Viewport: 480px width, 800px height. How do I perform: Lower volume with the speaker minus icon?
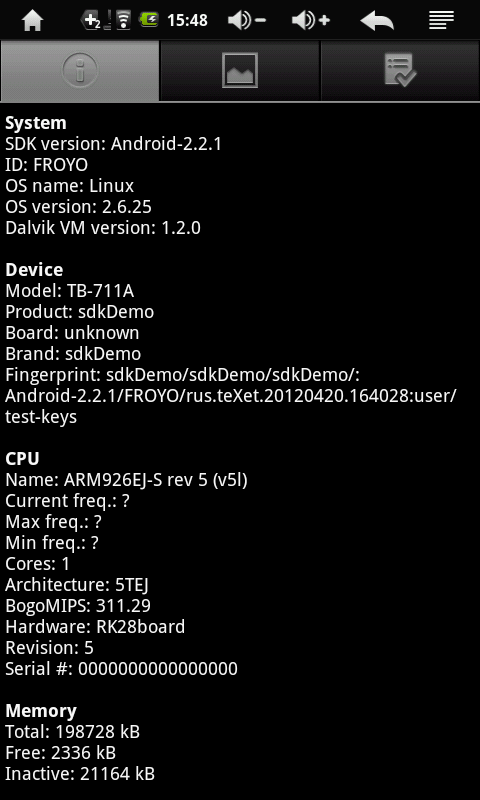pyautogui.click(x=246, y=21)
